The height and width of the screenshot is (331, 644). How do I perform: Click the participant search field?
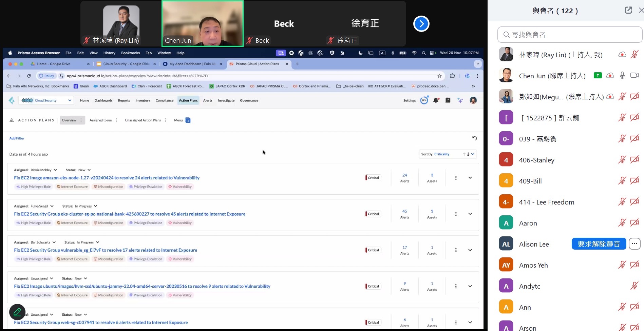tap(570, 35)
